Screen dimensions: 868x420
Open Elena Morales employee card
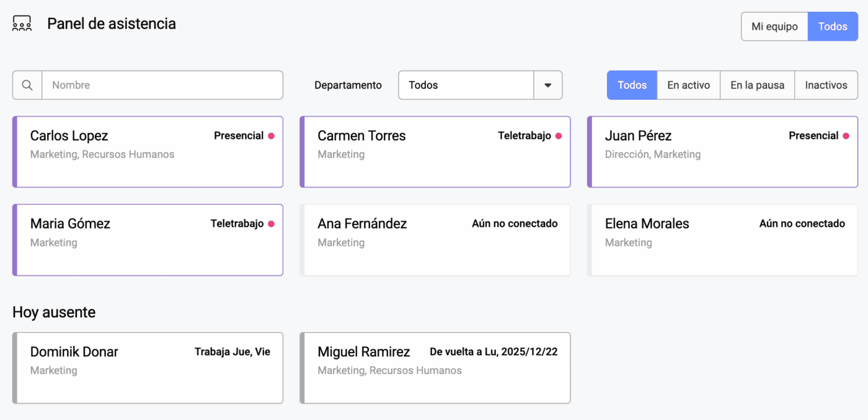coord(722,240)
